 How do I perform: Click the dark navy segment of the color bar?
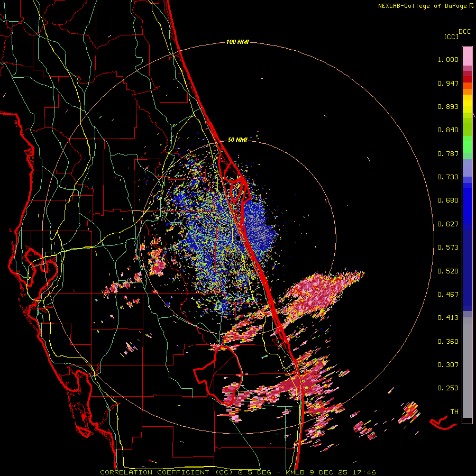tap(467, 270)
